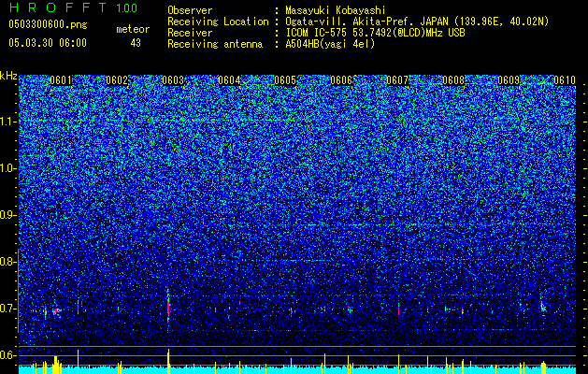Viewport: 588px width, 374px height.
Task: Select the observer name Masayuki Kobayashi
Action: click(336, 10)
